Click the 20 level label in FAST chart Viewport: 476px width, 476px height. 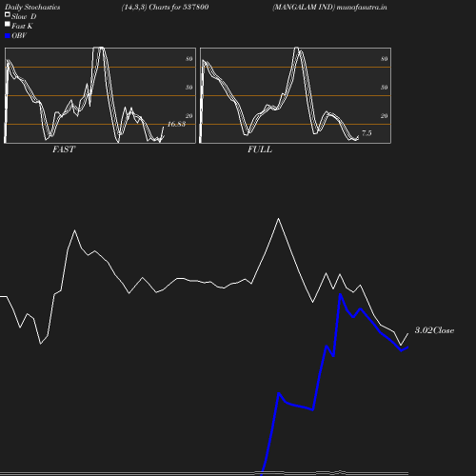189,116
